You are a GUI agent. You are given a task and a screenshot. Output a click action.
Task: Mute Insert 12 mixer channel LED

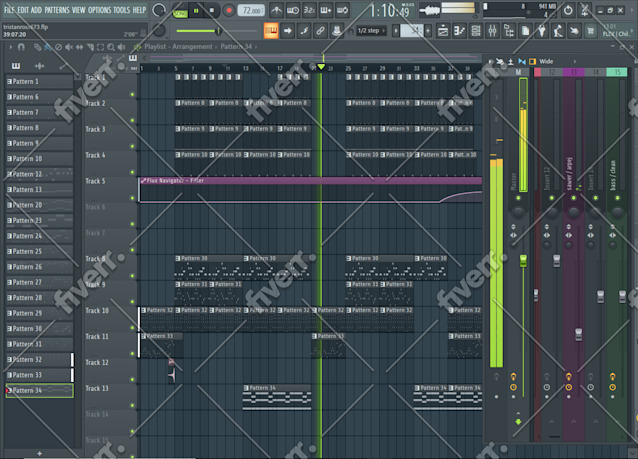pyautogui.click(x=552, y=198)
